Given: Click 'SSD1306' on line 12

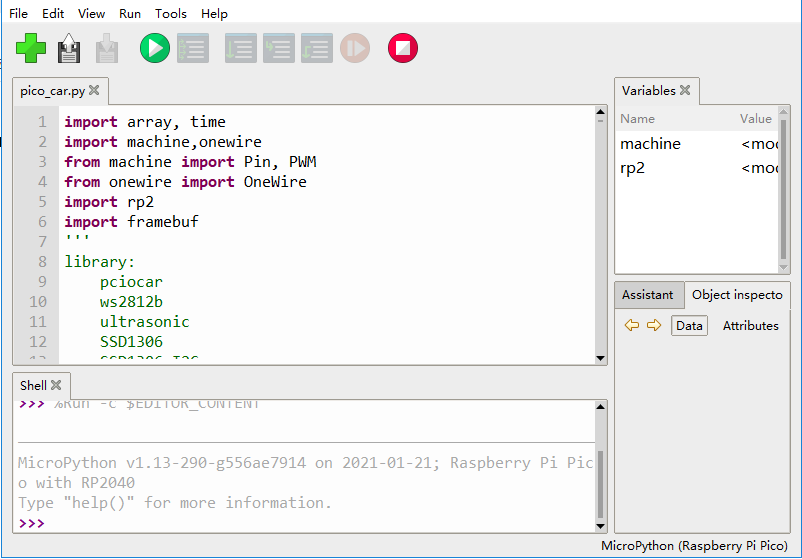Looking at the screenshot, I should [x=131, y=341].
